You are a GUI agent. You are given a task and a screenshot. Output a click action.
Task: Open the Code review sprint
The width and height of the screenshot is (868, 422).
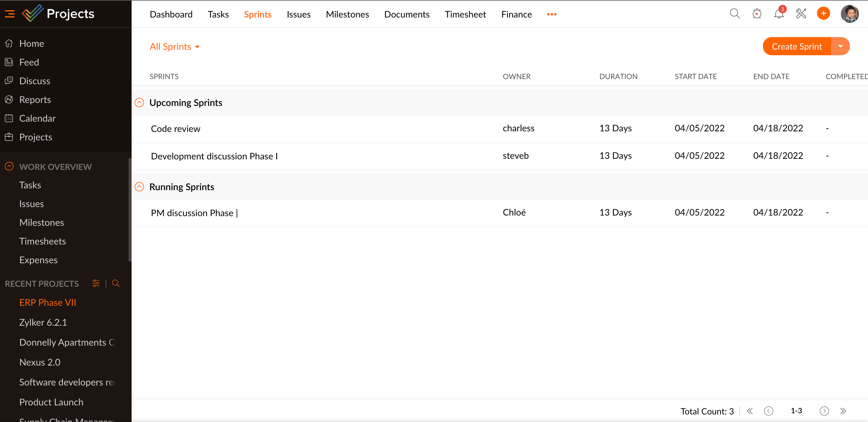coord(175,129)
